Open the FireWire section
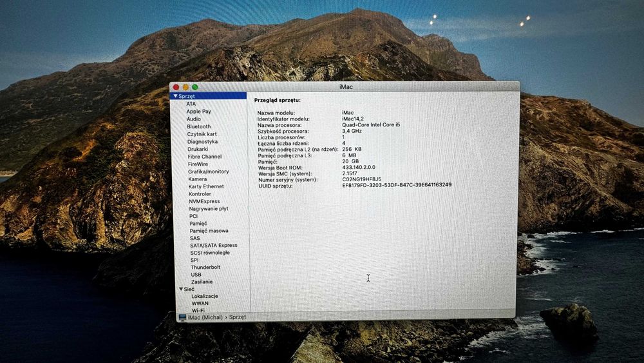The width and height of the screenshot is (644, 363). tap(198, 164)
